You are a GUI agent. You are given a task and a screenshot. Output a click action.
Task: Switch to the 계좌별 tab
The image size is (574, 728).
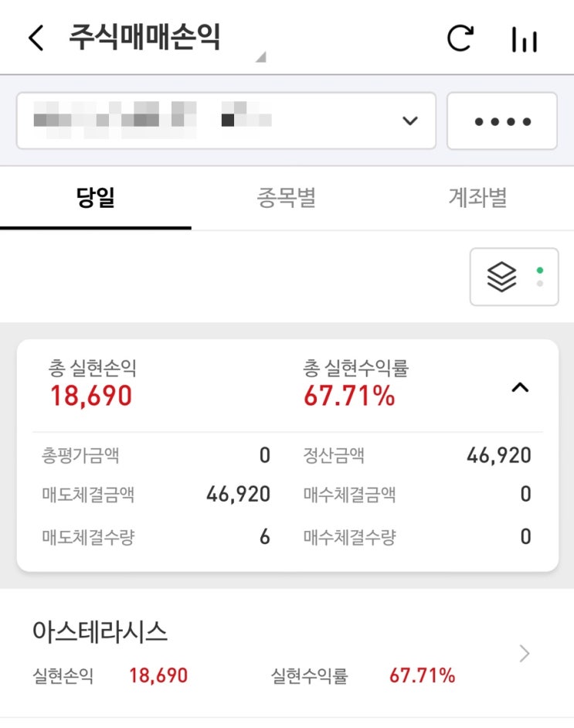click(477, 198)
